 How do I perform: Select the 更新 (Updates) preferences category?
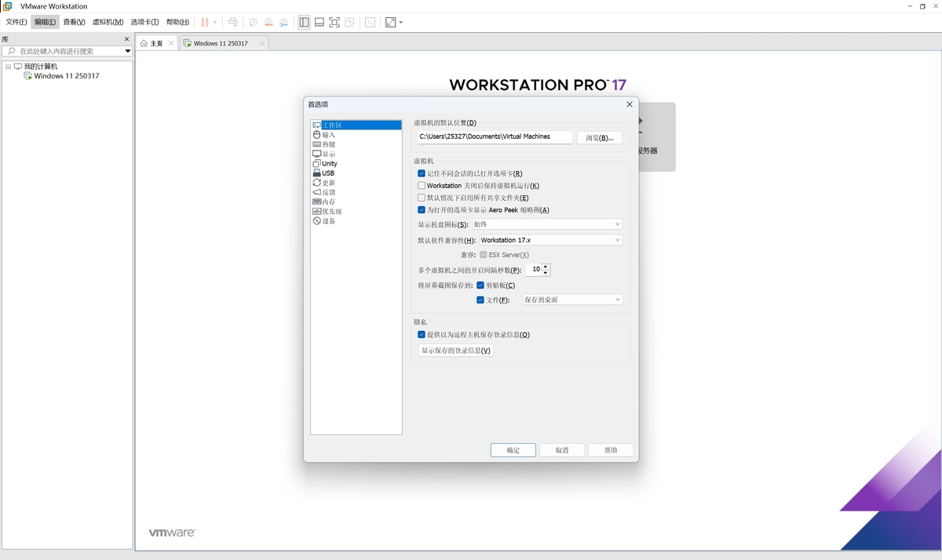point(328,183)
